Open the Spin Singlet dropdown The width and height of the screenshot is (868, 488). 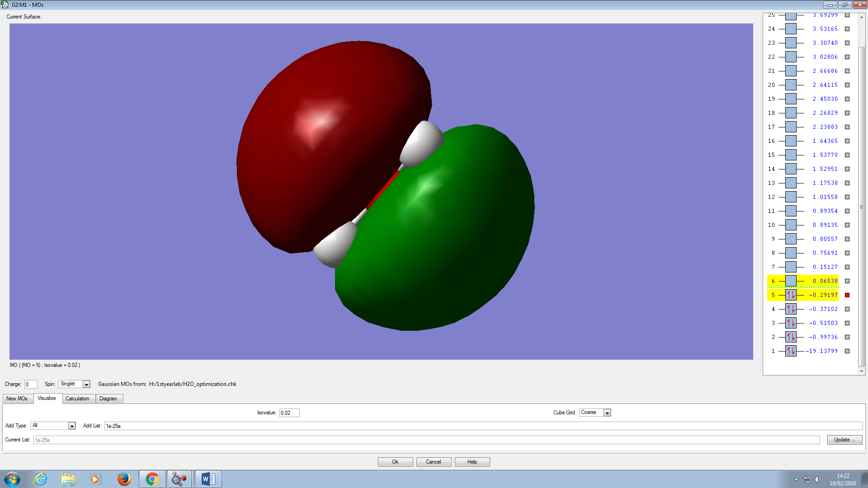(86, 385)
